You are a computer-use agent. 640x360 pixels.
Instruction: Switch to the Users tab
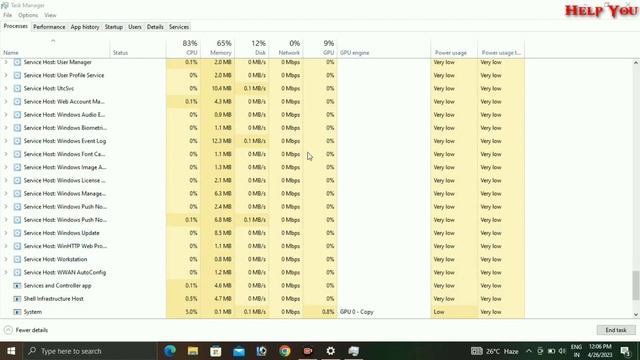point(135,27)
